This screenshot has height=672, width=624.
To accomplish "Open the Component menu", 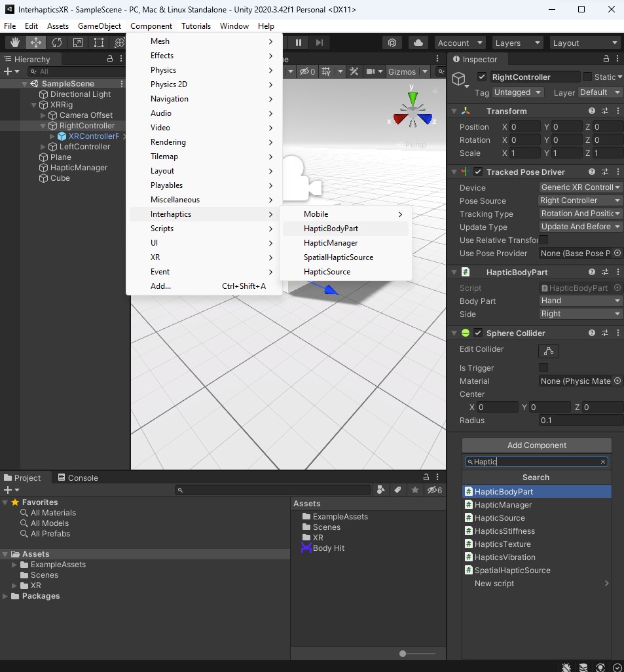I will pos(151,26).
